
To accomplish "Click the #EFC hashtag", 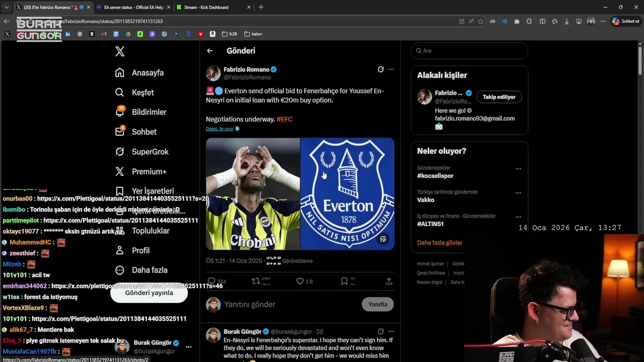I will pos(284,119).
